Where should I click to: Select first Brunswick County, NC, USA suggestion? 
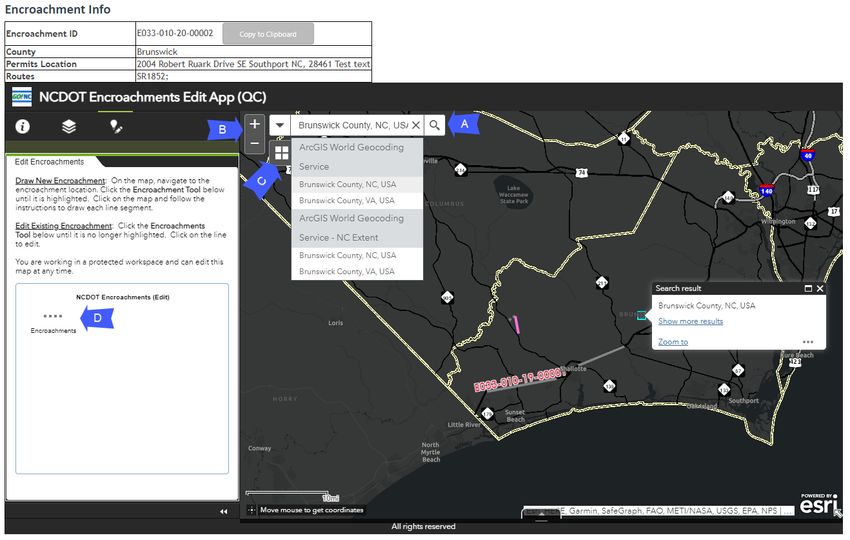pos(357,184)
